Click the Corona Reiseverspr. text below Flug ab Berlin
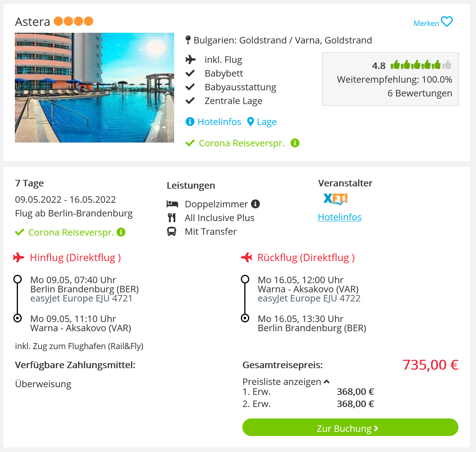This screenshot has width=476, height=452. [71, 232]
